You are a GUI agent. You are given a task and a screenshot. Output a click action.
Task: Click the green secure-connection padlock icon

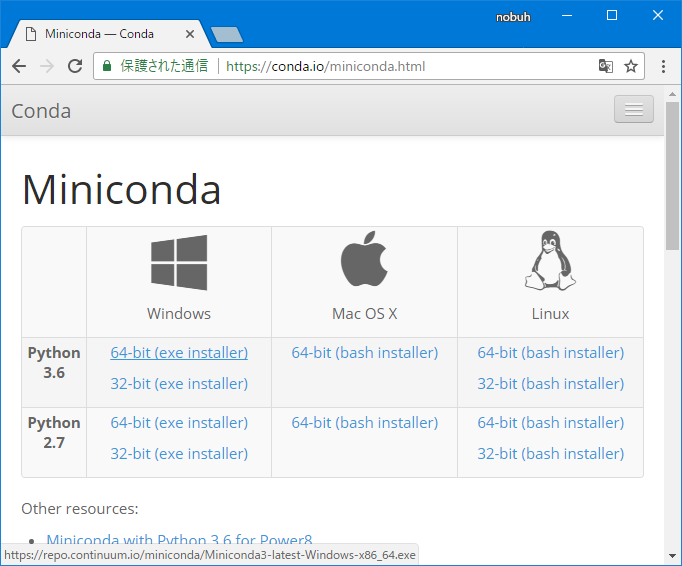(107, 66)
